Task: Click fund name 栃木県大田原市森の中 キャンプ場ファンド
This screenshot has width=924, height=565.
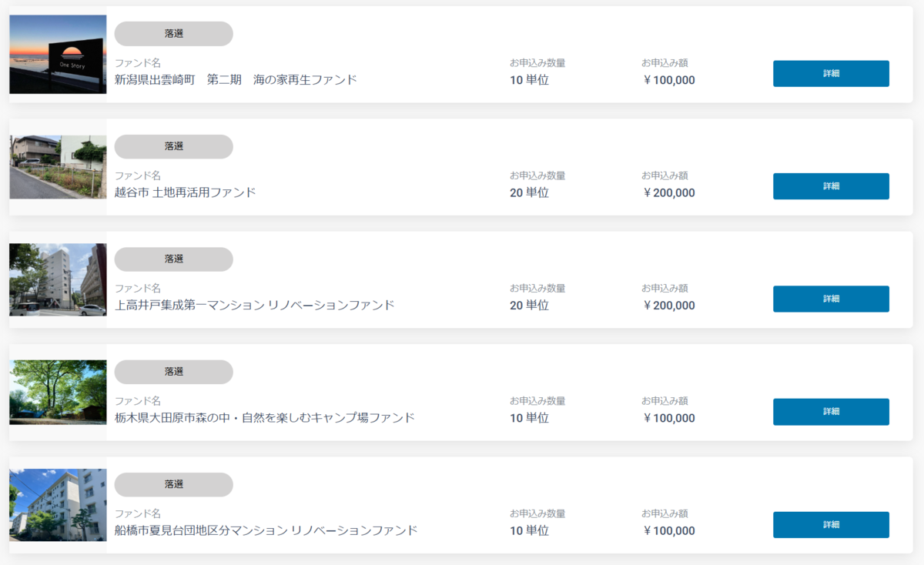Action: coord(264,418)
